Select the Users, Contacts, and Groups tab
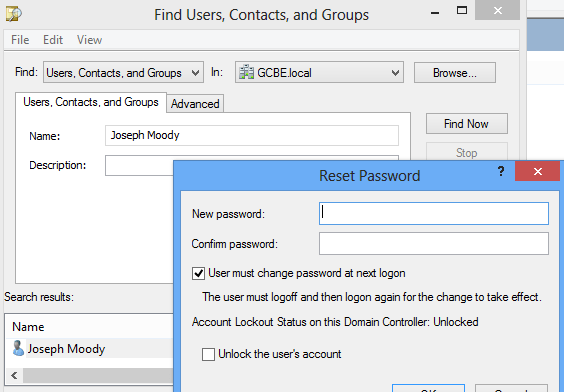This screenshot has width=564, height=392. (x=91, y=102)
